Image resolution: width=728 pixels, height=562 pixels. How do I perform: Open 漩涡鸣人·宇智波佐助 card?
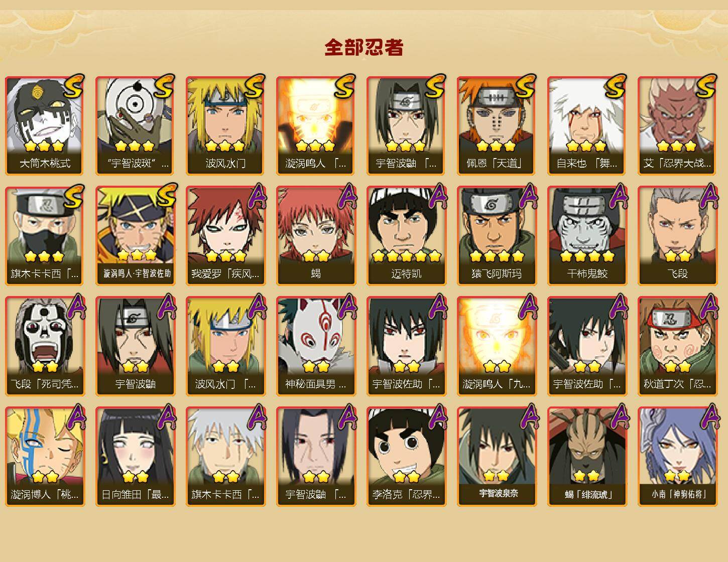click(x=135, y=236)
